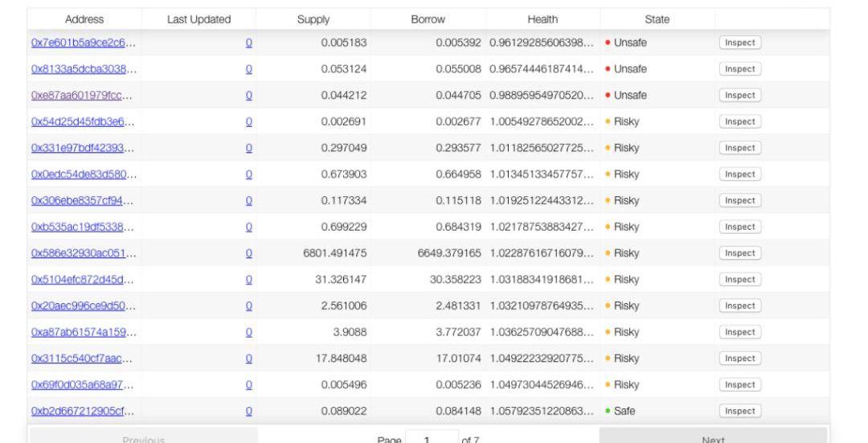Screen dimensions: 868x443
Task: Inspect the row for address 0x8133a5dcba3038
Action: 739,69
